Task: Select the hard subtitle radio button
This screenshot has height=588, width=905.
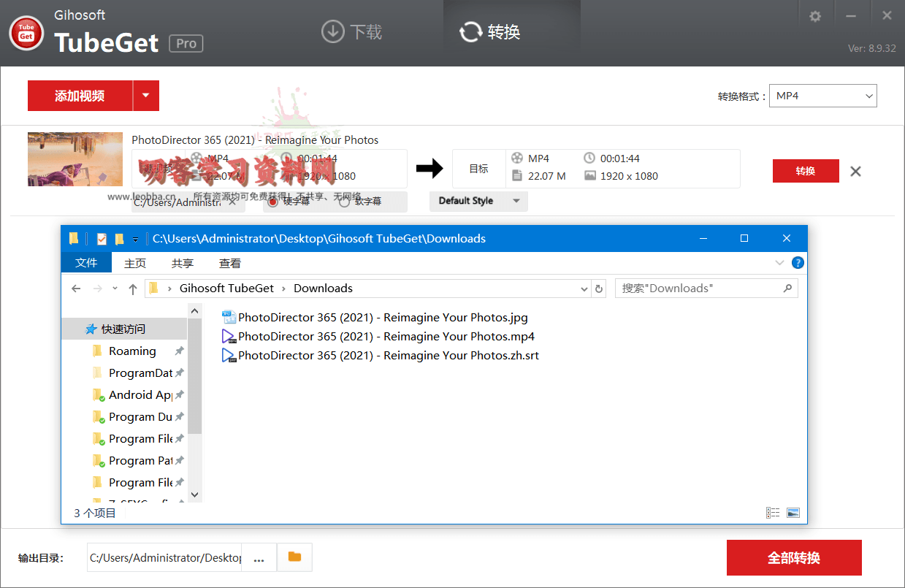Action: point(273,202)
